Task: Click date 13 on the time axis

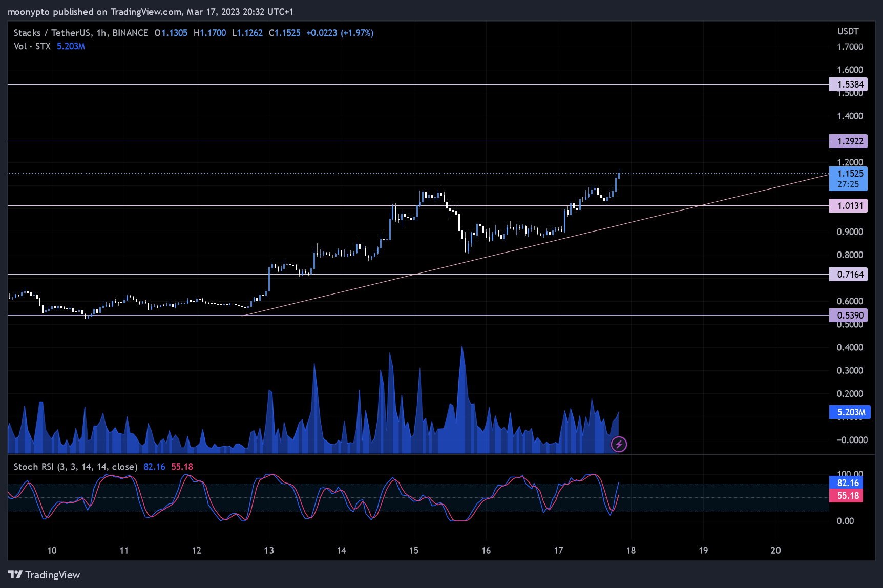Action: pos(269,551)
